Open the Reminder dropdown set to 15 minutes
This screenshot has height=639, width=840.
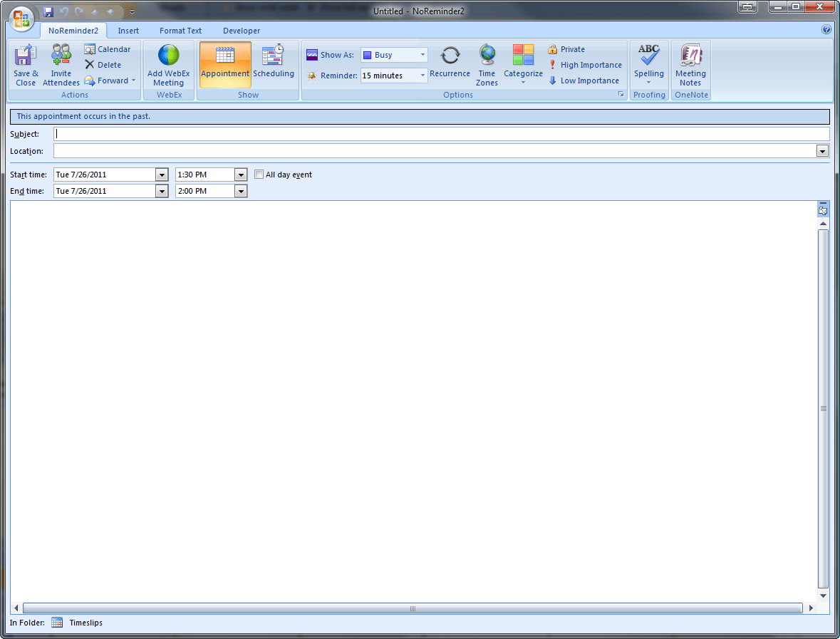[422, 75]
